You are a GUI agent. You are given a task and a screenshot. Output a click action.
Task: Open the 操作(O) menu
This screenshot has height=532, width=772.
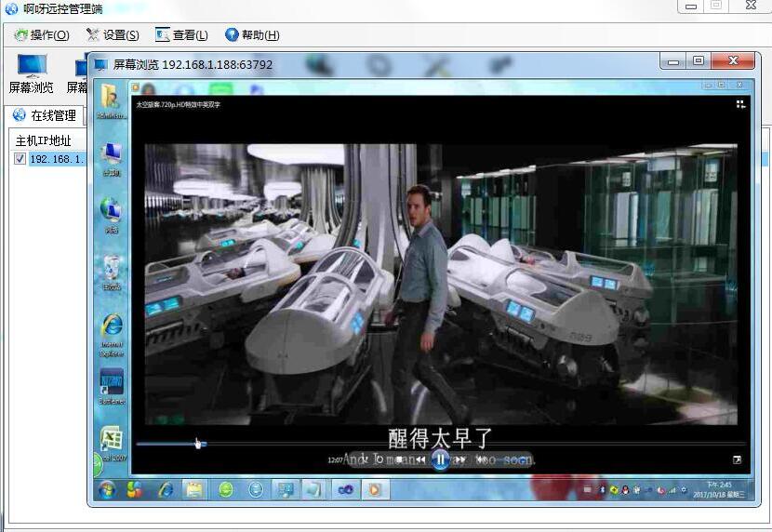(x=41, y=35)
